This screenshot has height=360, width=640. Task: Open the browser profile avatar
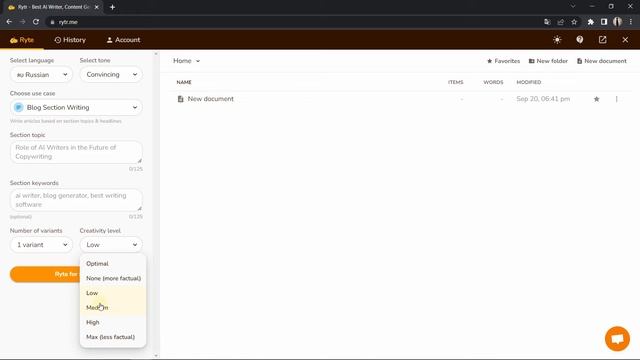(x=617, y=22)
